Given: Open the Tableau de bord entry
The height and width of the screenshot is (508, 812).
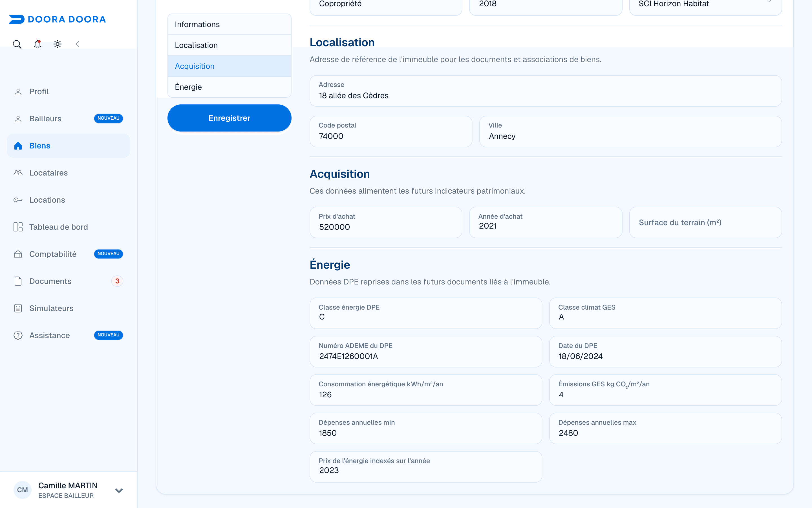Looking at the screenshot, I should [x=69, y=227].
